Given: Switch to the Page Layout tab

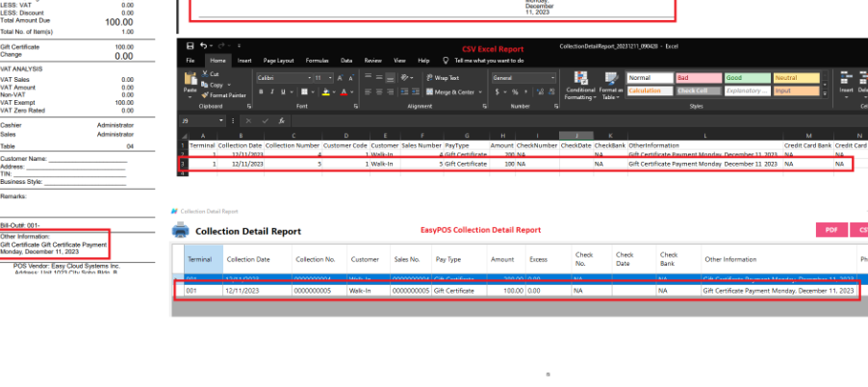Looking at the screenshot, I should [x=278, y=61].
